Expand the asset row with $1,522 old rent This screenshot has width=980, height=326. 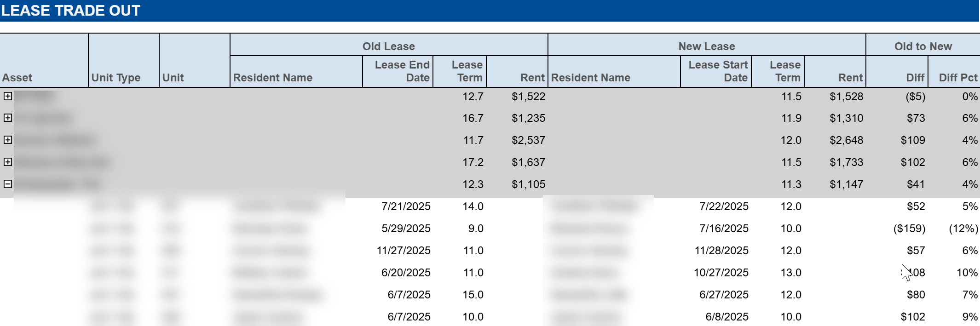[8, 96]
